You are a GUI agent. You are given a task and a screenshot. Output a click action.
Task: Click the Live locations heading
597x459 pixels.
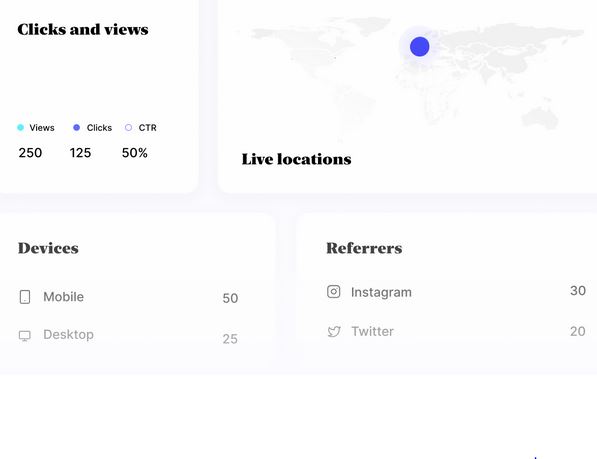[x=297, y=159]
